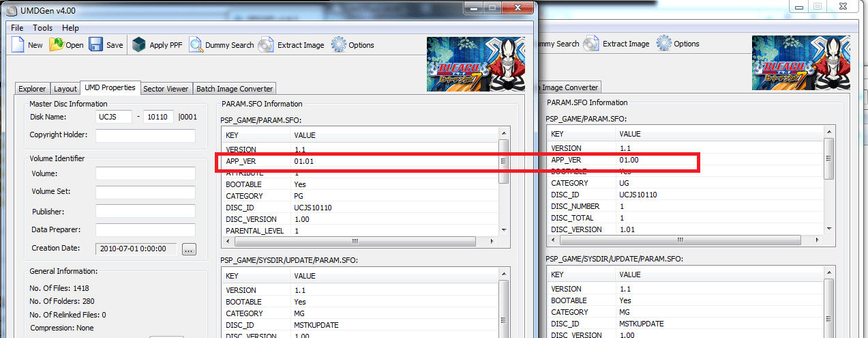The height and width of the screenshot is (338, 868).
Task: Go to the Sector Viewer tab
Action: tap(166, 89)
